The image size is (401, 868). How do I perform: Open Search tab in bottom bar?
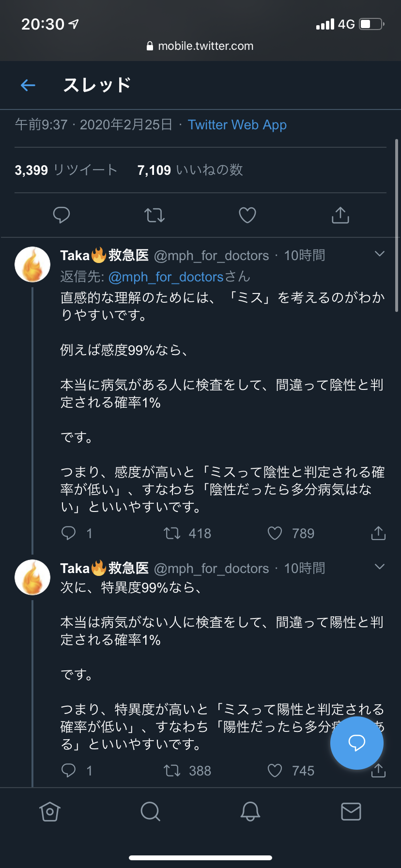pyautogui.click(x=150, y=811)
